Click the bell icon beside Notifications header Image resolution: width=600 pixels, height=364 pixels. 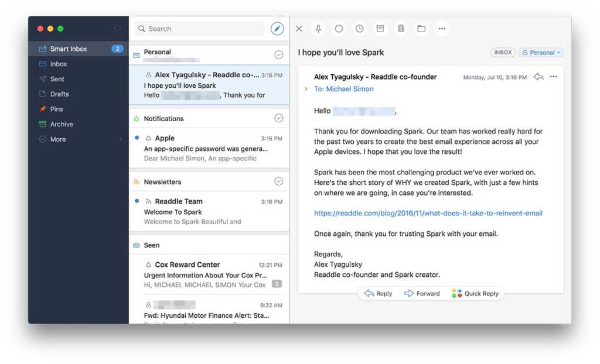136,119
